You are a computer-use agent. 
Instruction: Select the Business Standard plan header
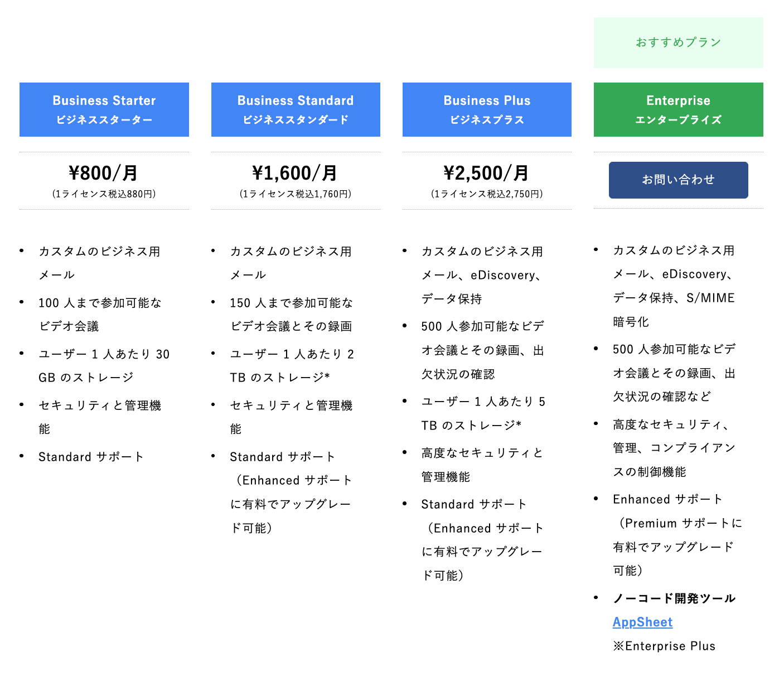tap(296, 109)
